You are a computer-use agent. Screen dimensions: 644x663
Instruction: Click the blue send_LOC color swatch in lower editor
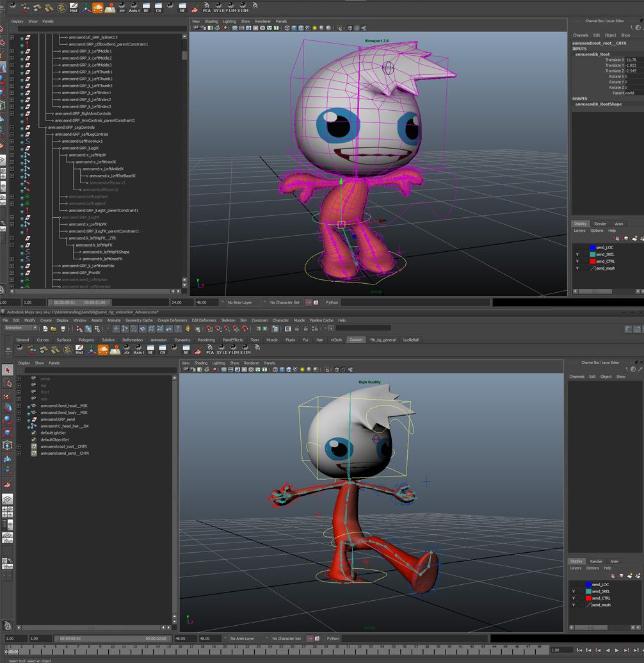pyautogui.click(x=588, y=584)
